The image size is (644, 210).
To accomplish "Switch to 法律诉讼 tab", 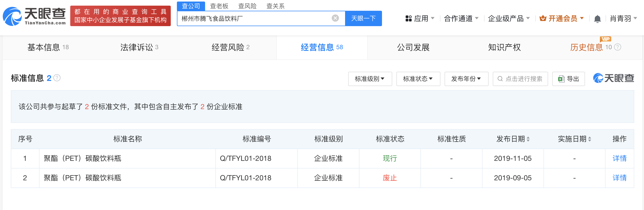I will tap(139, 47).
